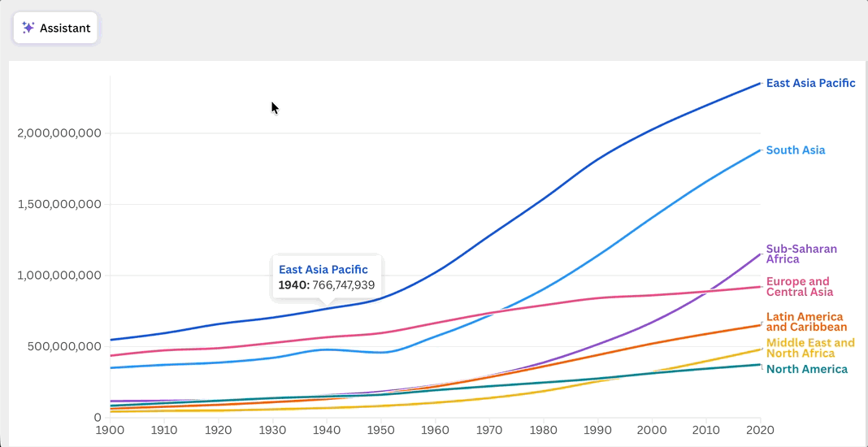Select the South Asia series label
868x447 pixels.
pyautogui.click(x=796, y=150)
